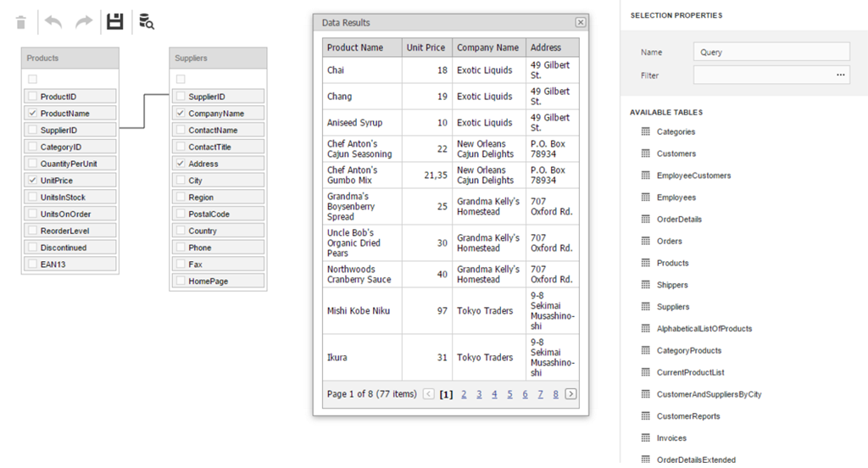Click the delete trash icon in toolbar
This screenshot has height=468, width=868.
click(x=21, y=22)
